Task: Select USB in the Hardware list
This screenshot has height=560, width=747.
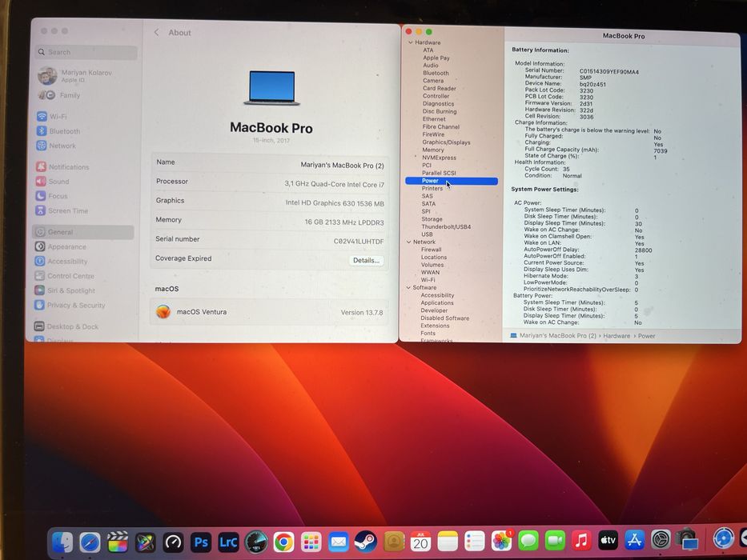Action: click(x=427, y=234)
